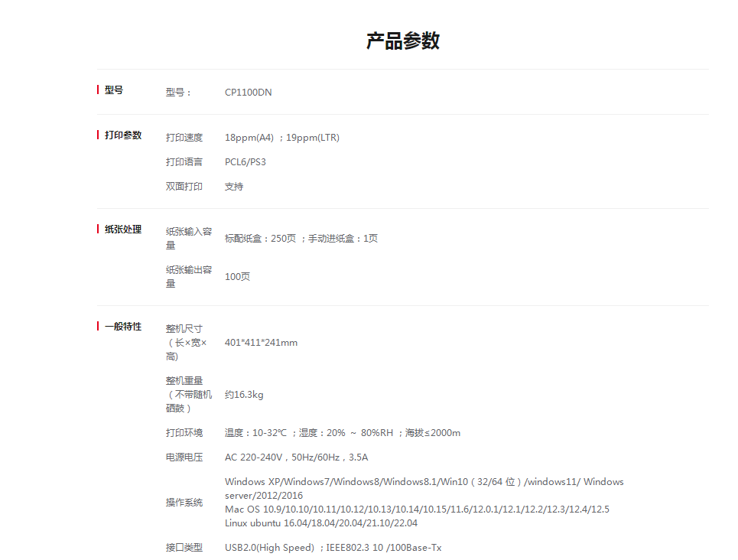738x560 pixels.
Task: Select the 标配纸盒：250页 input capacity text
Action: coord(260,239)
